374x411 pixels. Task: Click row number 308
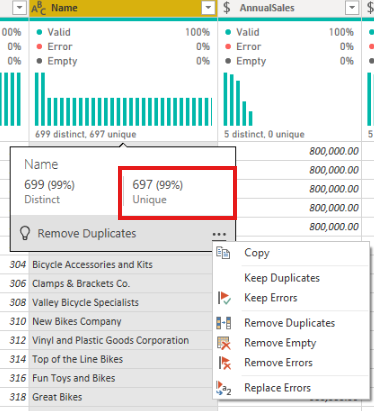(x=17, y=303)
